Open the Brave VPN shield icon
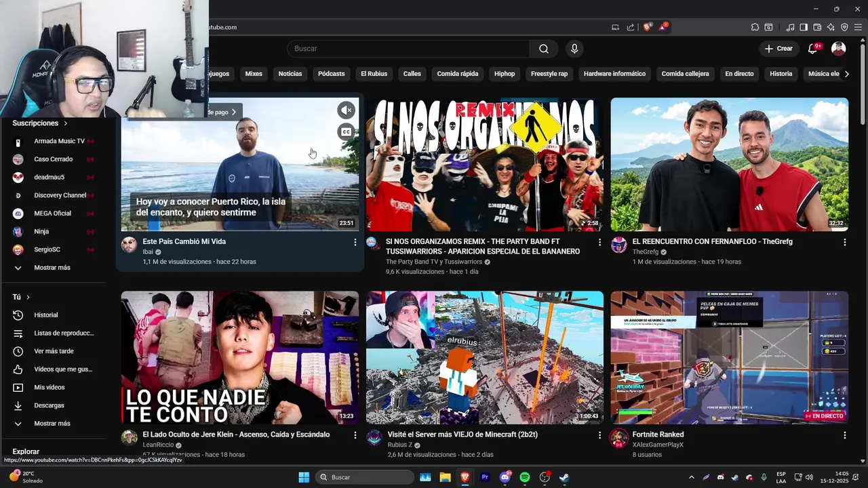 [844, 27]
